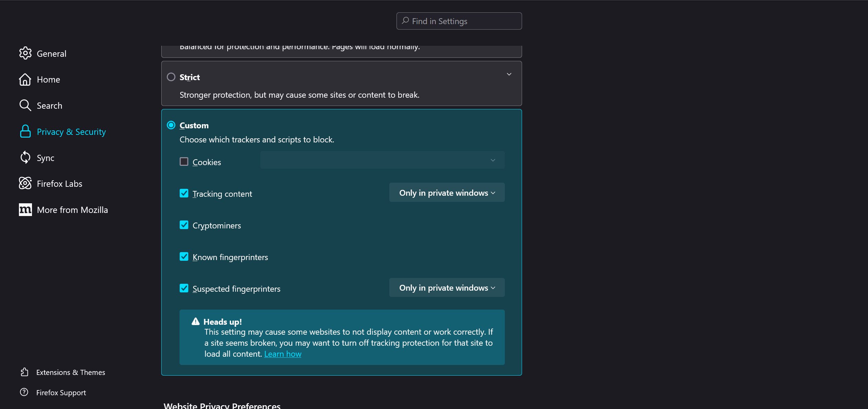This screenshot has width=868, height=409.
Task: Open the Learn how link
Action: pyautogui.click(x=282, y=354)
